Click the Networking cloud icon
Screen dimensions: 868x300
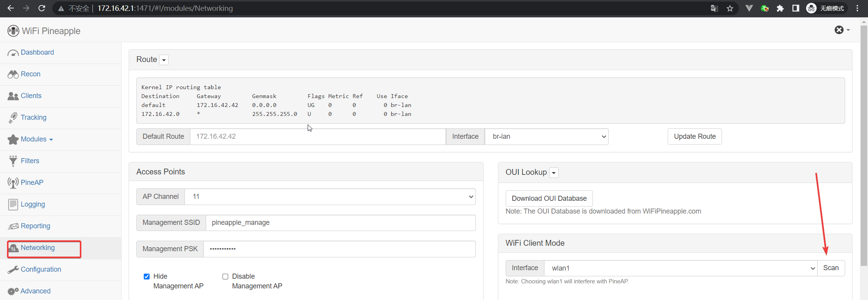click(x=14, y=248)
